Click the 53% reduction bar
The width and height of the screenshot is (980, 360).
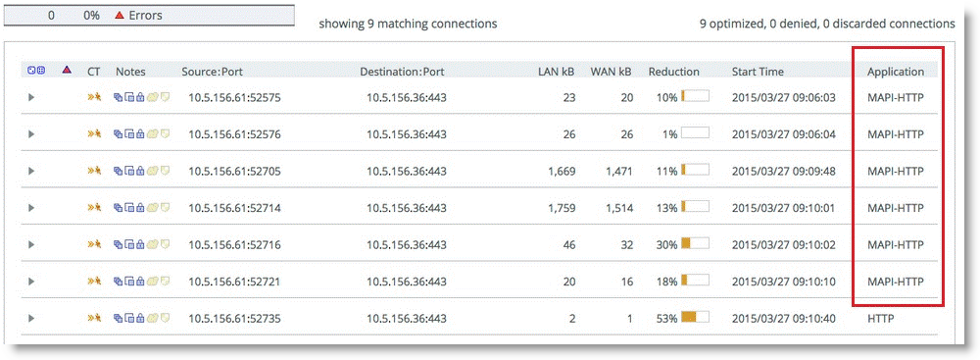tap(695, 318)
